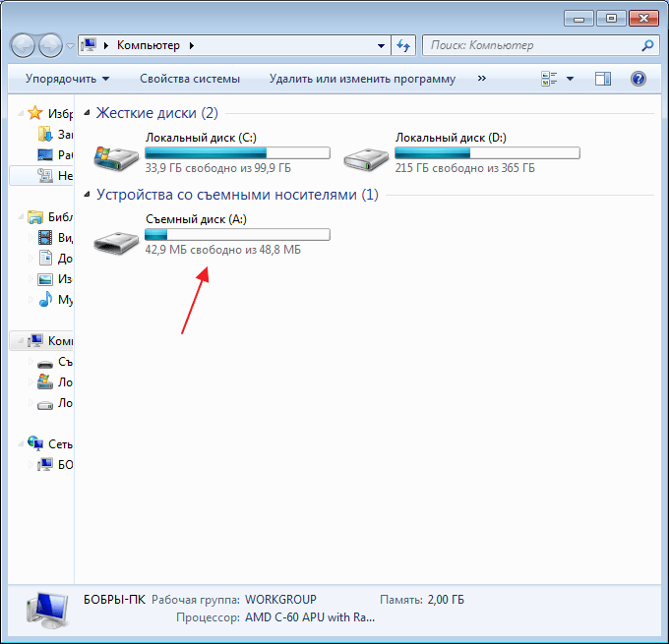Open local disk with Windows logo in tree
The height and width of the screenshot is (644, 669).
pyautogui.click(x=55, y=382)
